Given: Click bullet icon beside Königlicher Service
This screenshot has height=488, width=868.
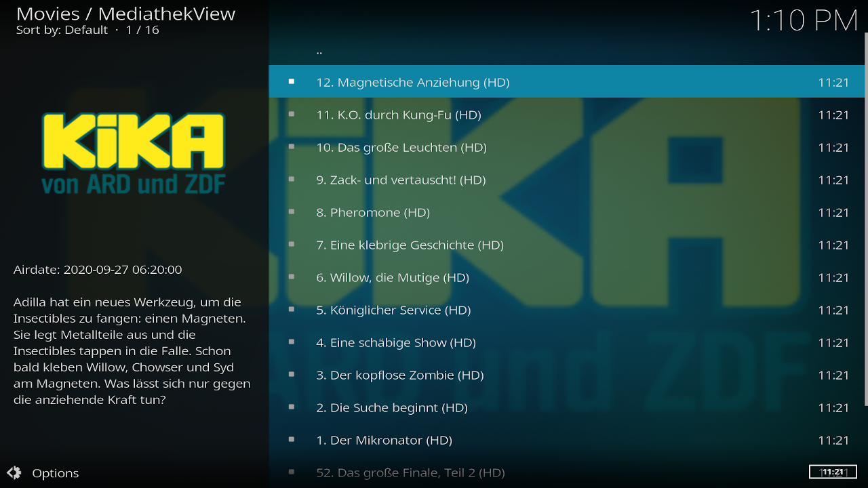Looking at the screenshot, I should (292, 310).
